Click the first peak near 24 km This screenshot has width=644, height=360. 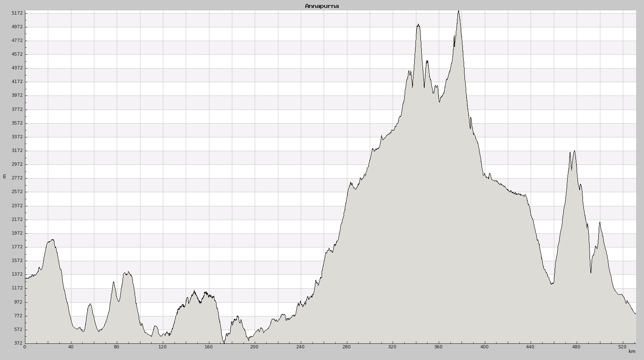[52, 240]
